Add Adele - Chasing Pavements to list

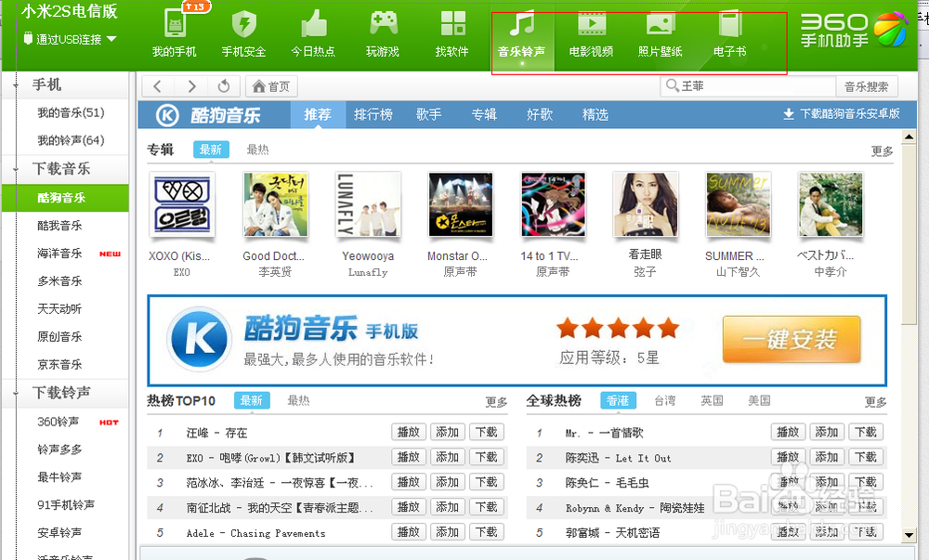tap(448, 531)
